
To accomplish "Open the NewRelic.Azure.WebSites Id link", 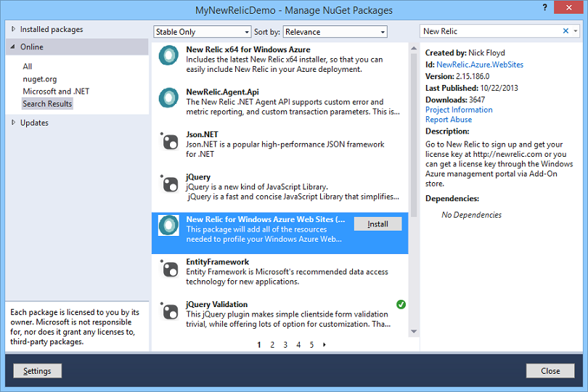I will tap(480, 65).
